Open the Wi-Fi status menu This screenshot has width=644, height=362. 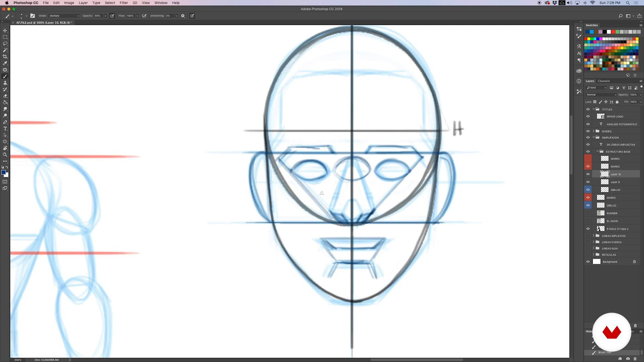(593, 3)
